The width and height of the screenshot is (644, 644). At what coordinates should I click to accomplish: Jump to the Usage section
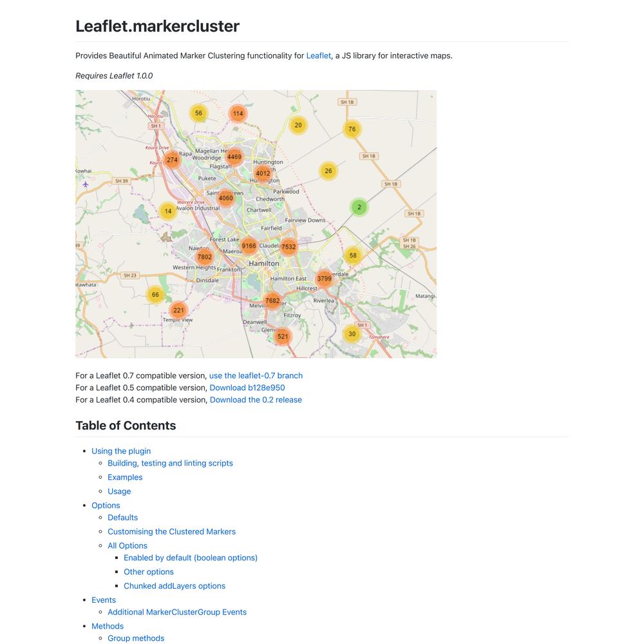point(119,491)
